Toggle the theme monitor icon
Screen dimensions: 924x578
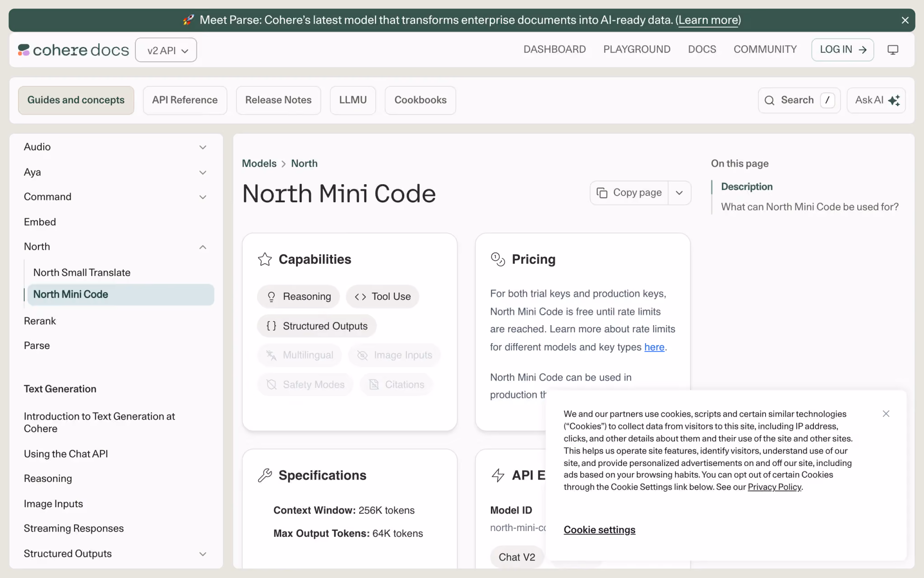coord(893,50)
